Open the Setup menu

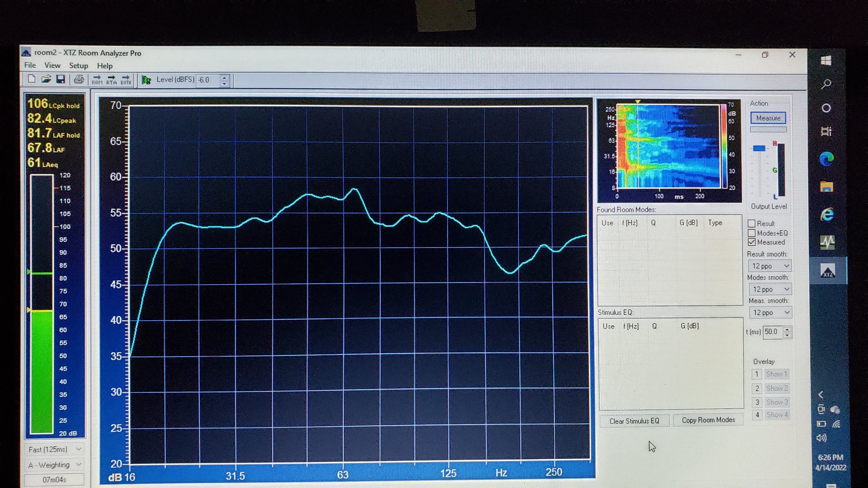click(x=78, y=66)
